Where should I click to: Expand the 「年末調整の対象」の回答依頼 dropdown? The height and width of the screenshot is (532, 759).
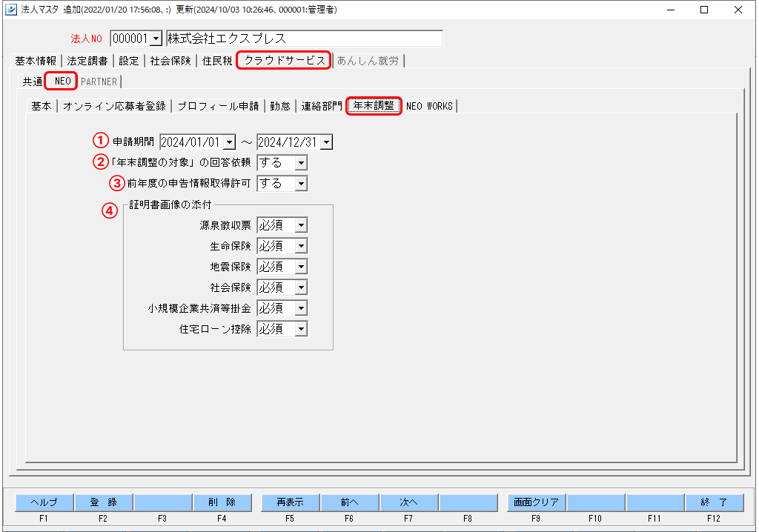tap(301, 163)
